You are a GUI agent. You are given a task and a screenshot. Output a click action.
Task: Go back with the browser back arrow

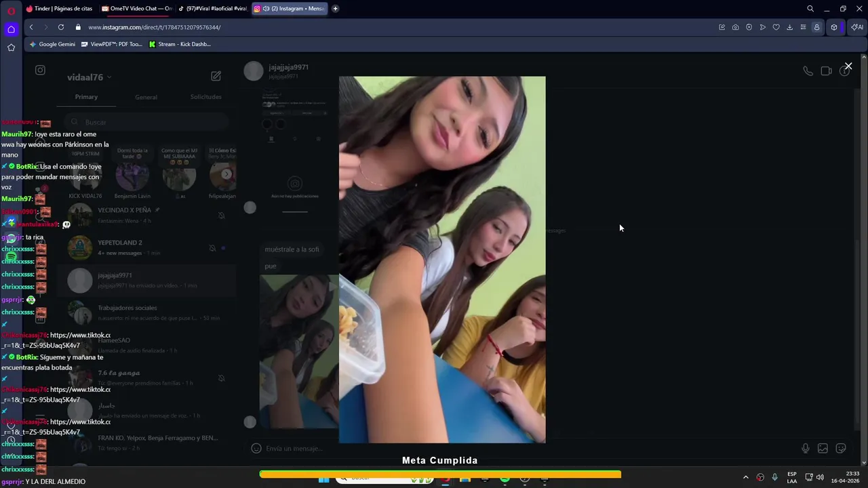31,27
